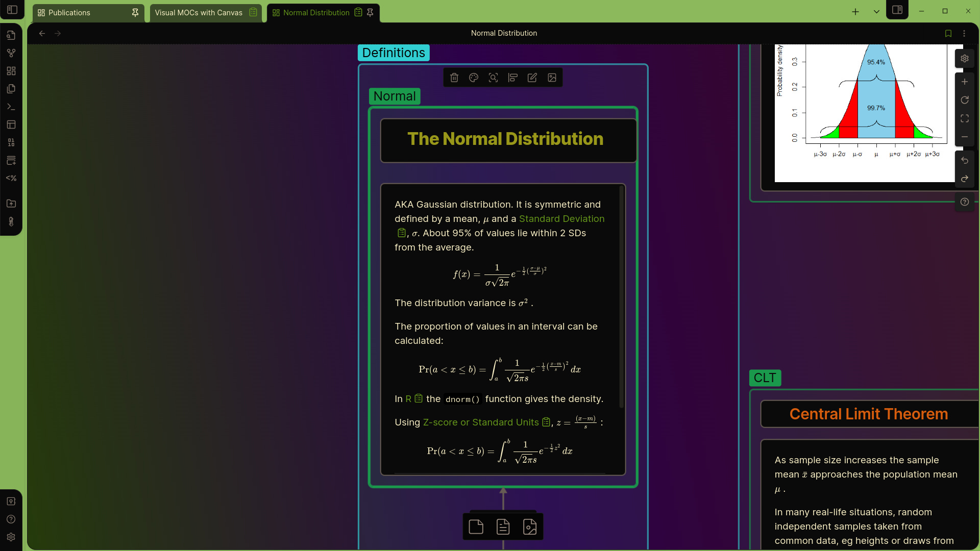Open the canvas settings gear menu
980x551 pixels.
[964, 59]
